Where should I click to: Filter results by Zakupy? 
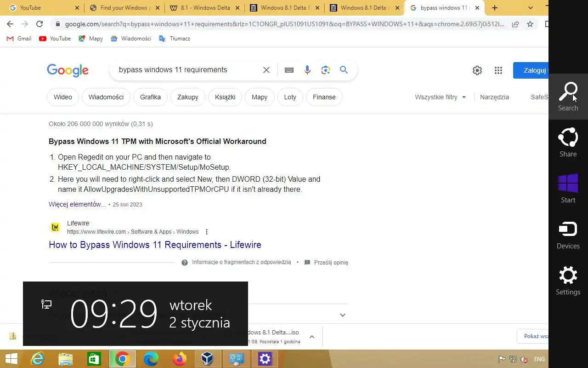[187, 97]
